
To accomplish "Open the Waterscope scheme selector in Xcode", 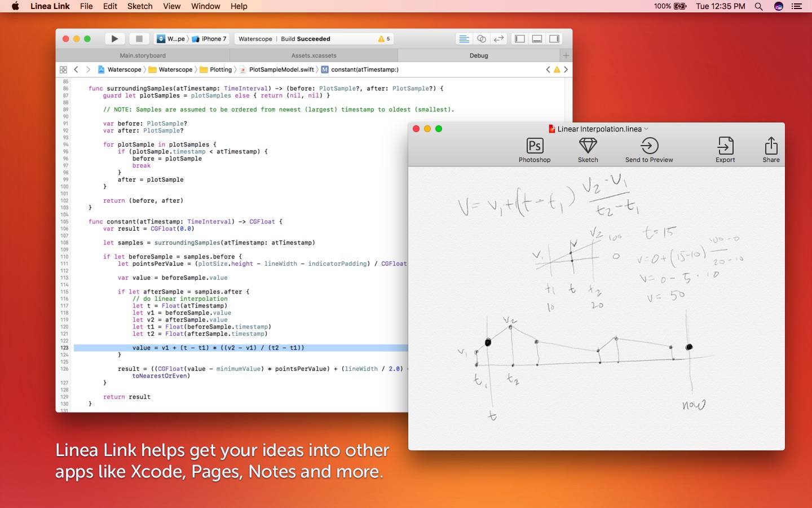I will pyautogui.click(x=171, y=39).
